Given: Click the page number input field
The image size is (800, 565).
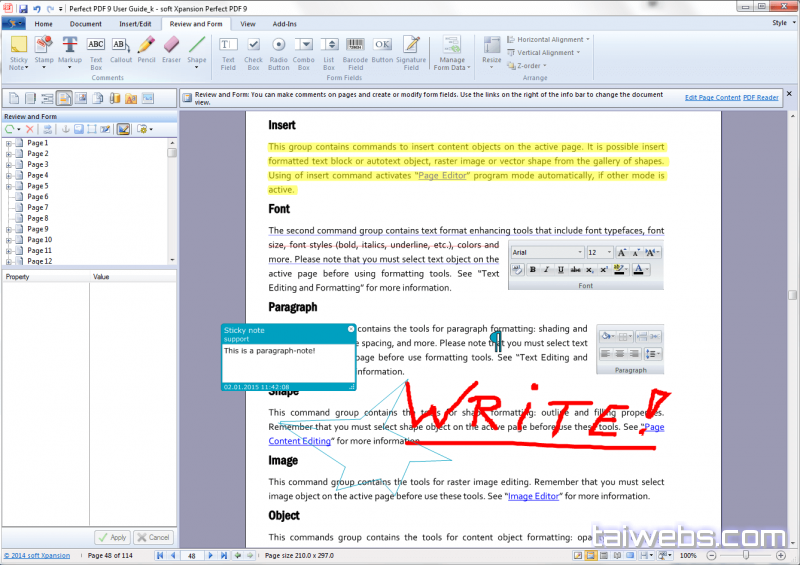Looking at the screenshot, I should click(192, 555).
